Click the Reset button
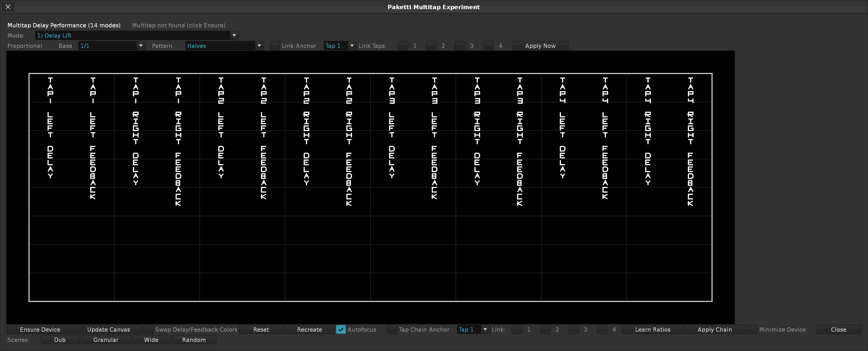The image size is (868, 351). click(261, 329)
